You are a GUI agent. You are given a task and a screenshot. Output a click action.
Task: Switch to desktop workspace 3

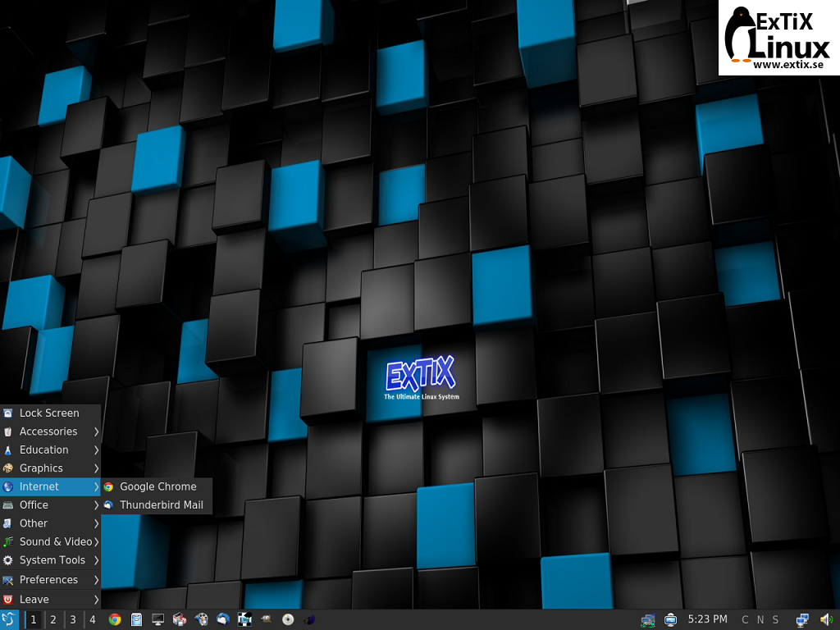[73, 620]
